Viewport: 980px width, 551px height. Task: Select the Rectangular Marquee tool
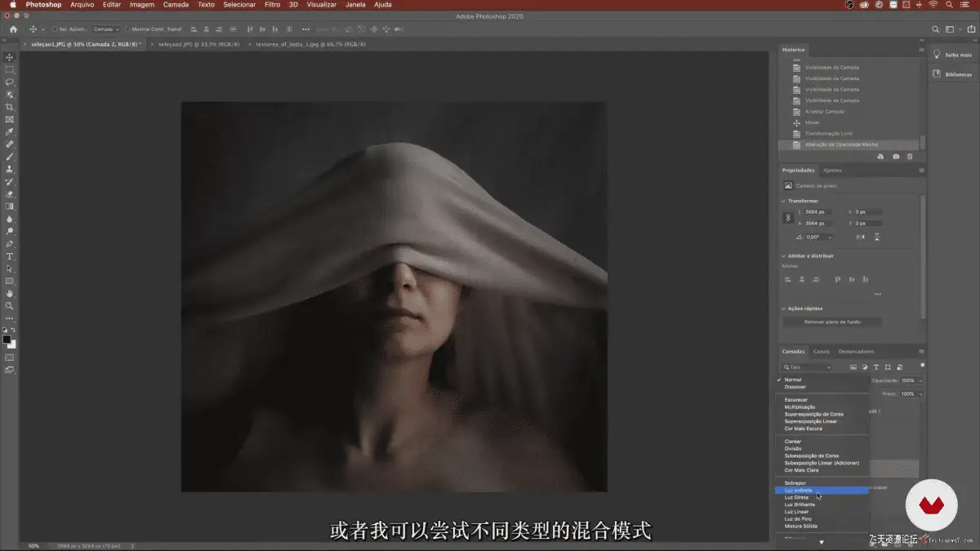10,69
